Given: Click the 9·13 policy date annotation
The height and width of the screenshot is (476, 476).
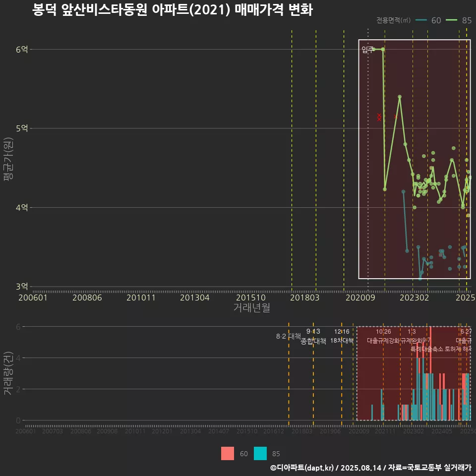Looking at the screenshot, I should (x=313, y=331).
